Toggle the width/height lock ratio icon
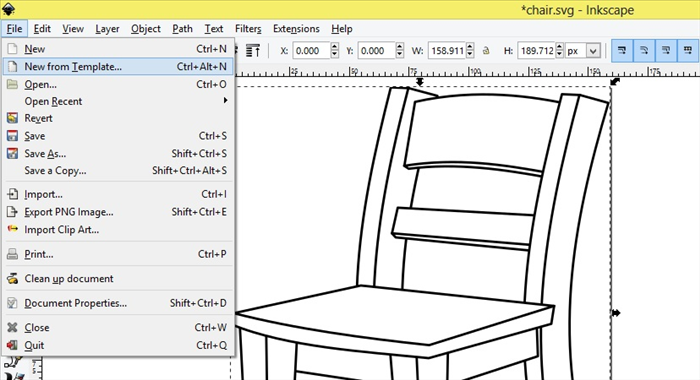This screenshot has height=380, width=700. point(486,51)
